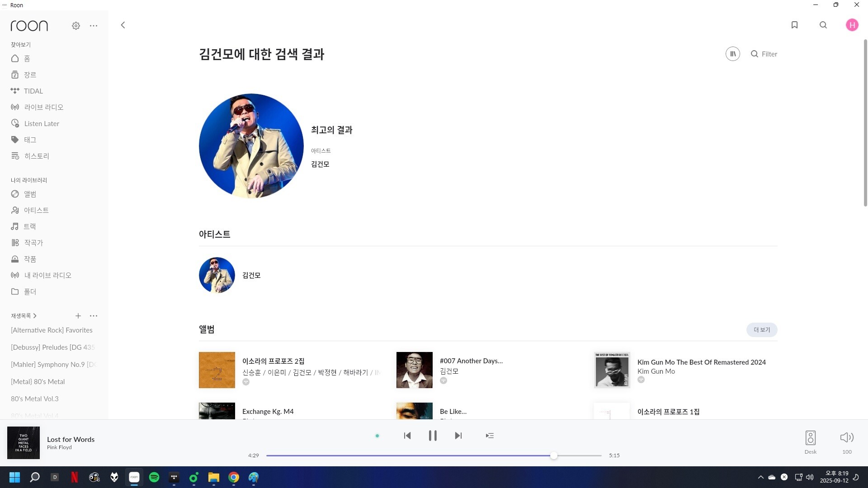Image resolution: width=868 pixels, height=488 pixels.
Task: Navigate back with the left arrow
Action: [x=123, y=25]
